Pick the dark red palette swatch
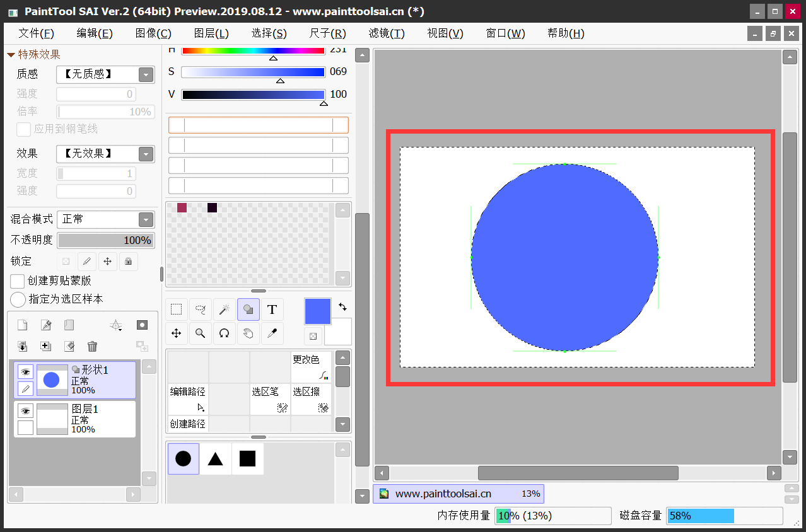This screenshot has height=532, width=806. pyautogui.click(x=182, y=207)
